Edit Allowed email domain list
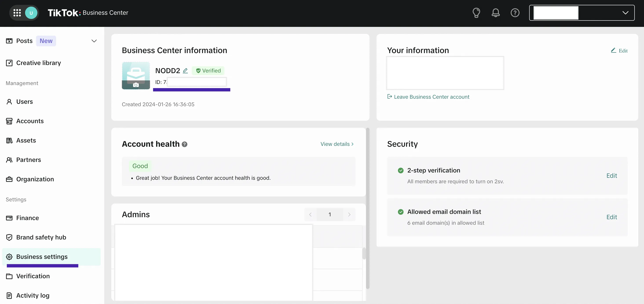 pyautogui.click(x=611, y=217)
